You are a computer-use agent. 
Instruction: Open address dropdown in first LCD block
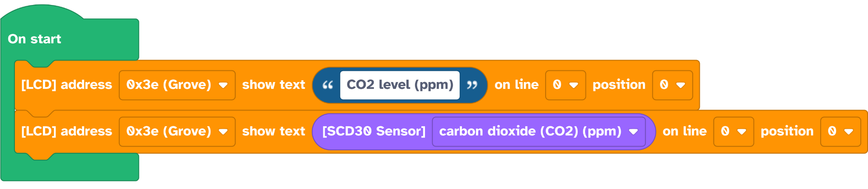pos(177,85)
